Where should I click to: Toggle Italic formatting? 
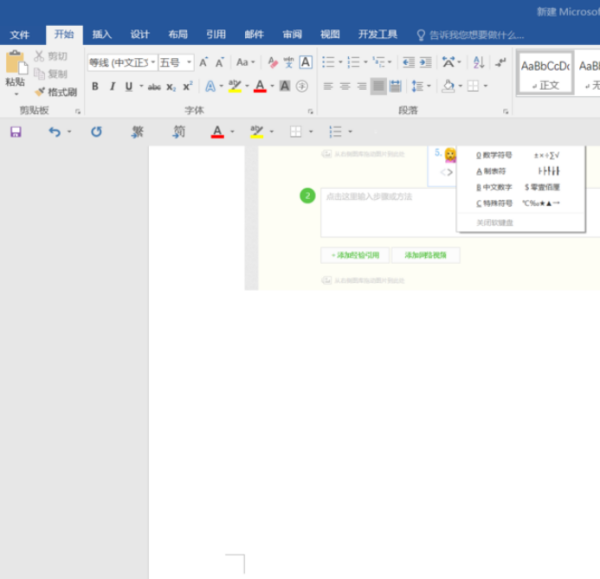[112, 86]
